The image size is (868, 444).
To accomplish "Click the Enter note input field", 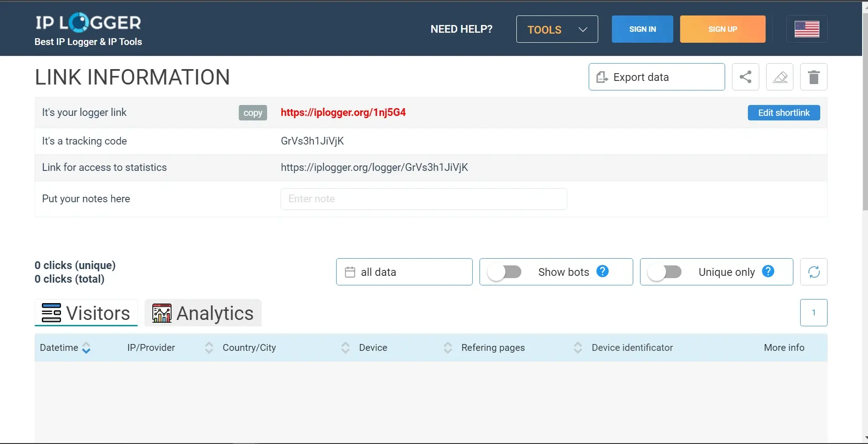I will coord(424,199).
